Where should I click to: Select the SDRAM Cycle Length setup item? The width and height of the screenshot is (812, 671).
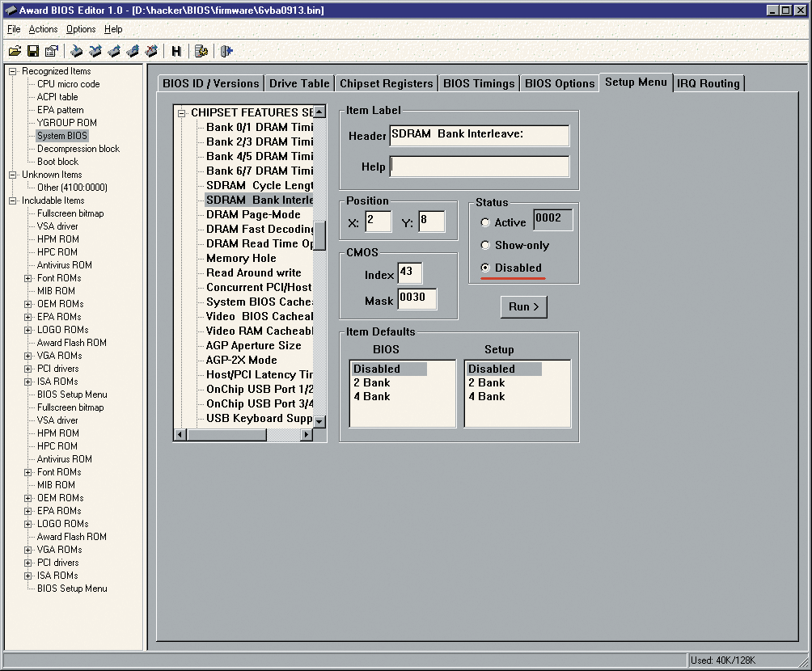[260, 185]
